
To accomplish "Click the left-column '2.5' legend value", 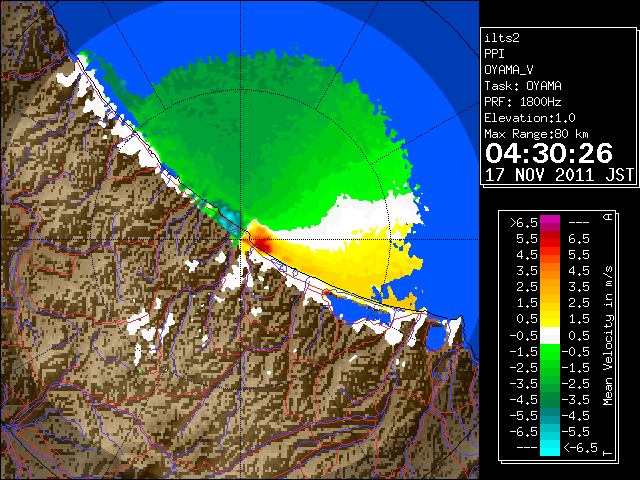I will tap(527, 287).
